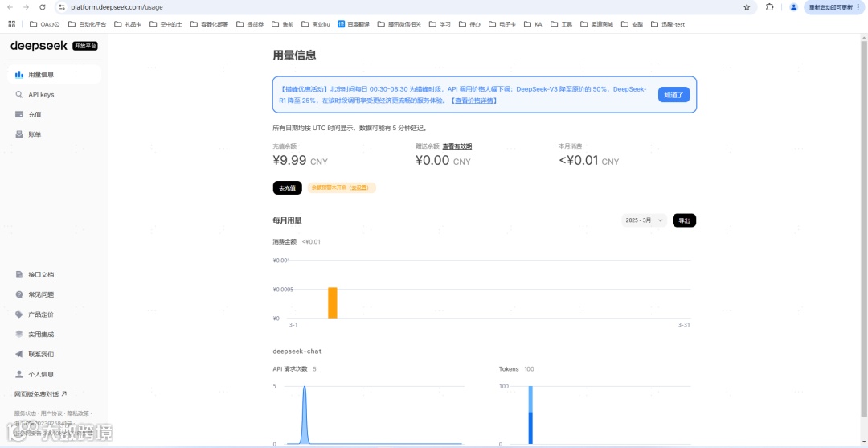This screenshot has height=448, width=868.
Task: Click the book icon beside 接口文档
Action: (18, 274)
